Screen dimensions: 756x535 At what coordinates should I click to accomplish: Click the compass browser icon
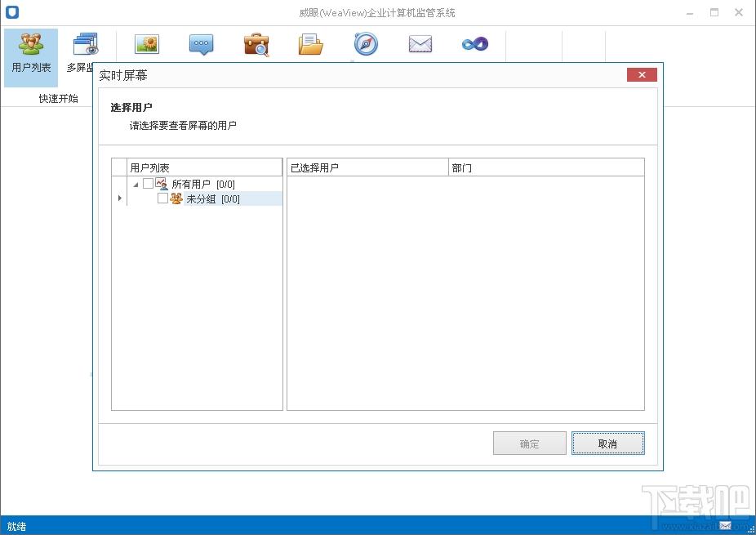(x=366, y=44)
